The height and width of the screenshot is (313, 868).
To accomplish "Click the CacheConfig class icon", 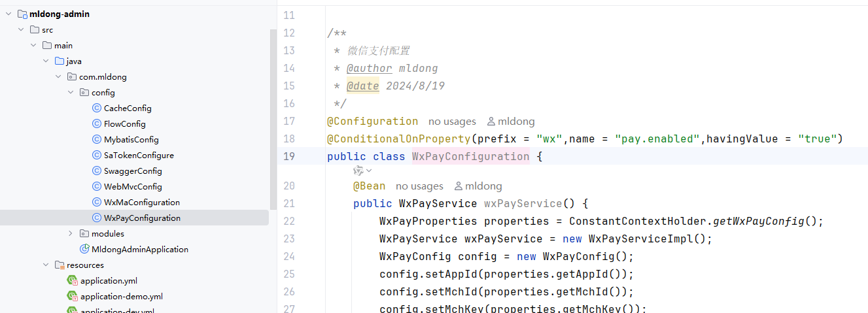I will pyautogui.click(x=97, y=108).
